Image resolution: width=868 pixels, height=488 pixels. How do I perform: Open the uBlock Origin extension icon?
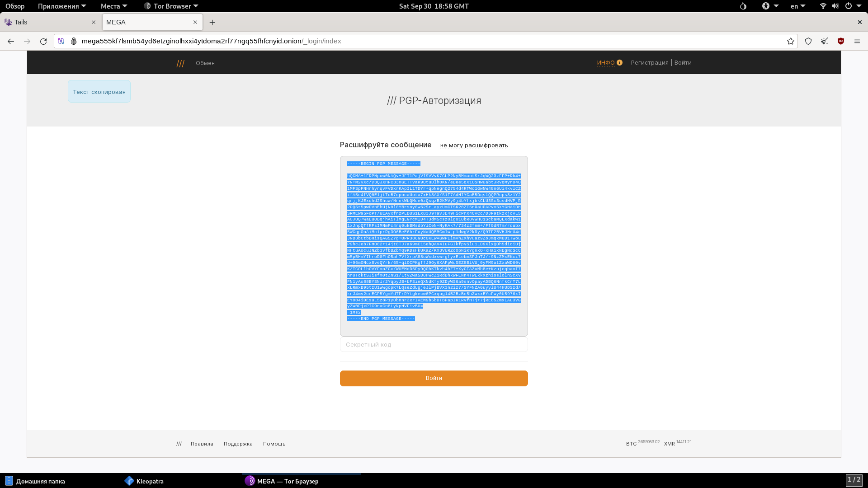click(841, 41)
